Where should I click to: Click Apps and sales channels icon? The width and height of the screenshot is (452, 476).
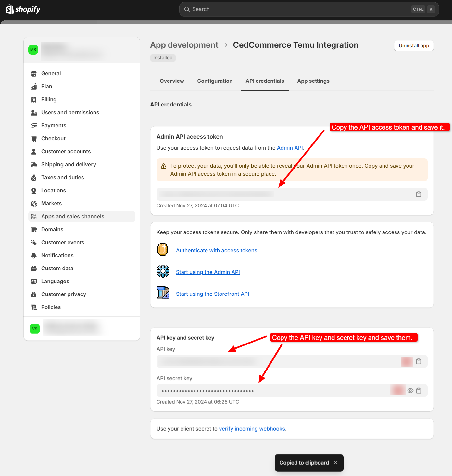(x=34, y=217)
